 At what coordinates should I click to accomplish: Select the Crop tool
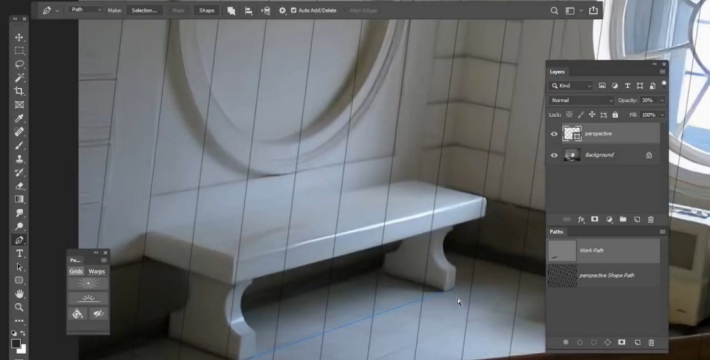coord(19,91)
